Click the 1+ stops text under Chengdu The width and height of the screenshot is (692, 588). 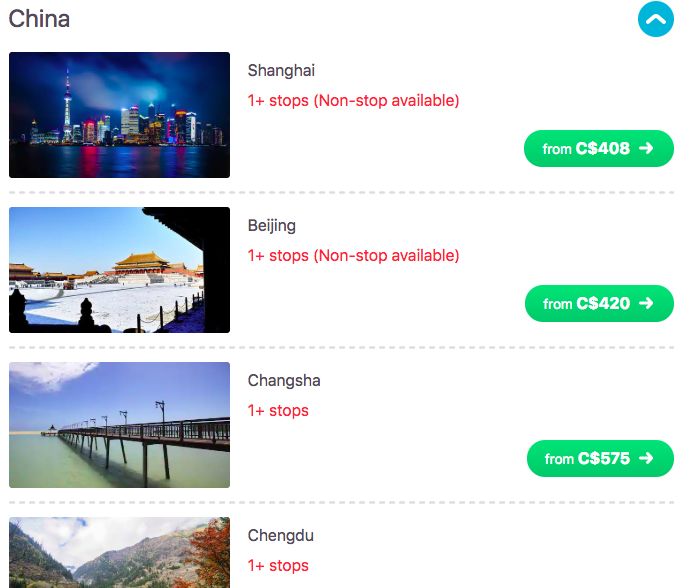pos(278,566)
